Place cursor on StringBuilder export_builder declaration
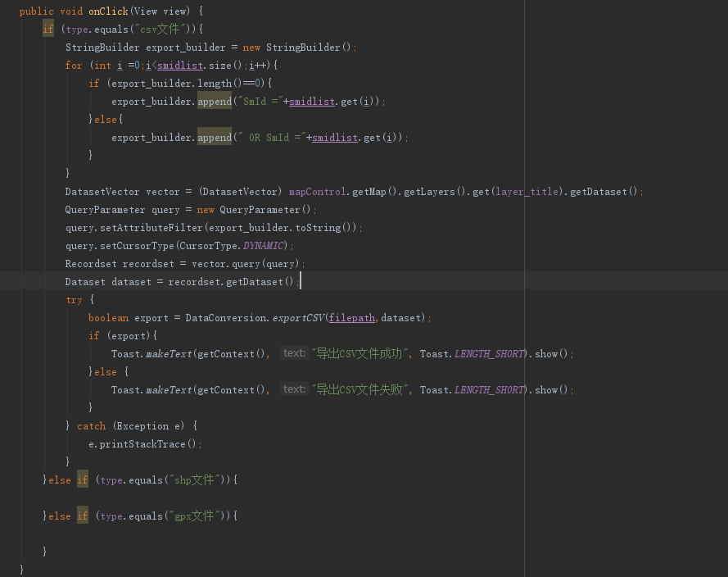 [x=145, y=48]
